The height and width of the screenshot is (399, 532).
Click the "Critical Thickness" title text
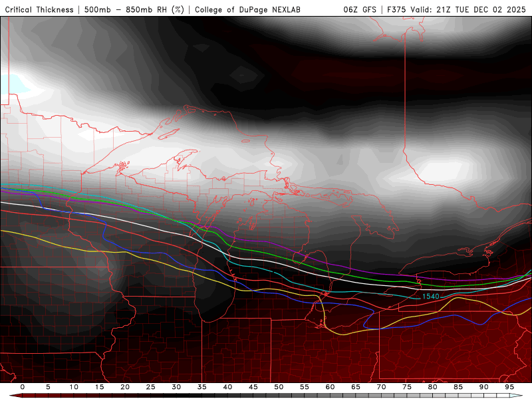click(39, 10)
